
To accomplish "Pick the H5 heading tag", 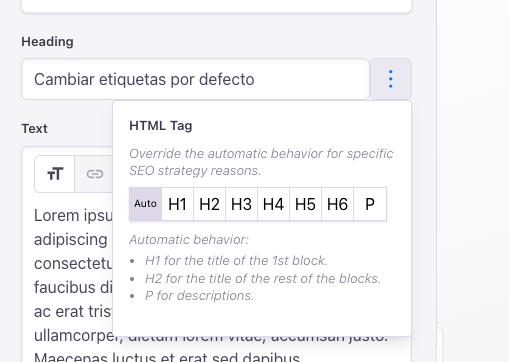I will tap(305, 204).
